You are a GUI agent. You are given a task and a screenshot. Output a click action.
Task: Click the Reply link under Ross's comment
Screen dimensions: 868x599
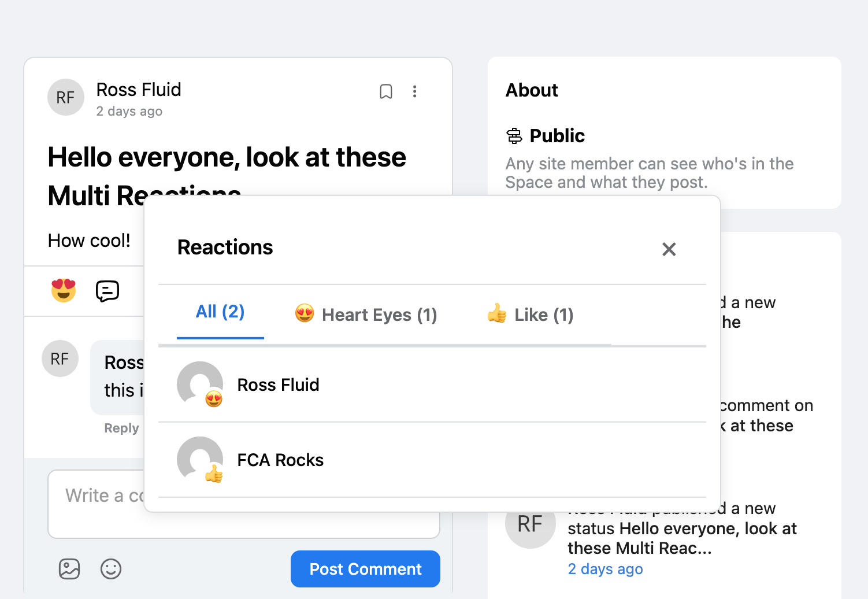(x=121, y=428)
